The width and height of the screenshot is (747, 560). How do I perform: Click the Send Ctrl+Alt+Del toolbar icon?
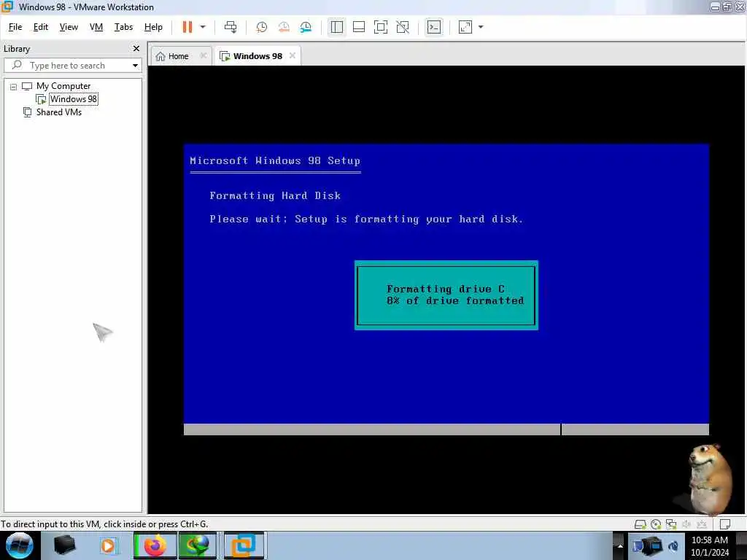click(x=231, y=27)
